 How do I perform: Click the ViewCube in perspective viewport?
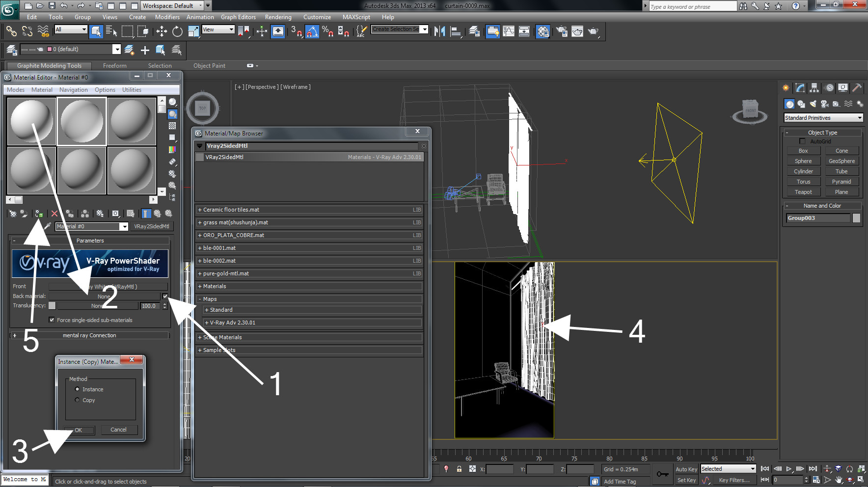pyautogui.click(x=750, y=110)
